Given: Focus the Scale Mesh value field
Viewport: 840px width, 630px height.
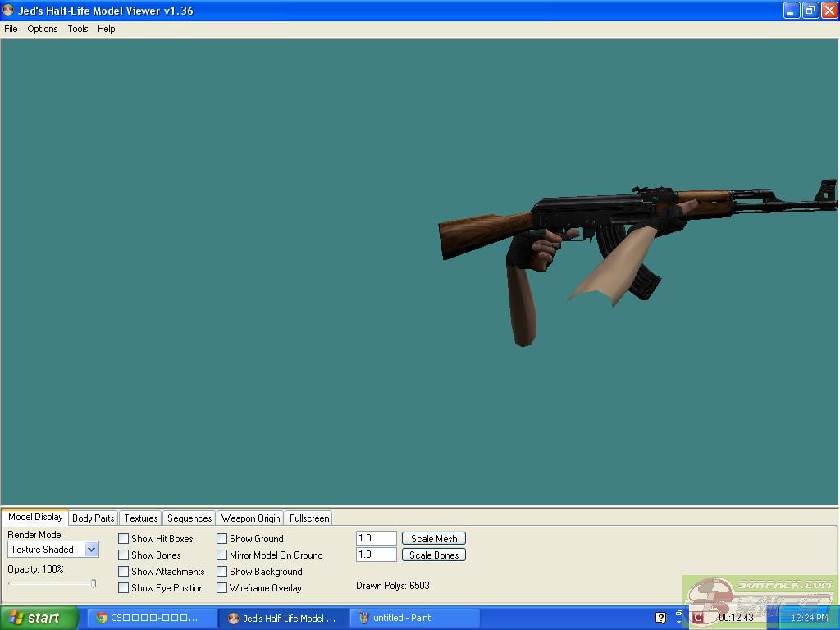Looking at the screenshot, I should (x=376, y=538).
